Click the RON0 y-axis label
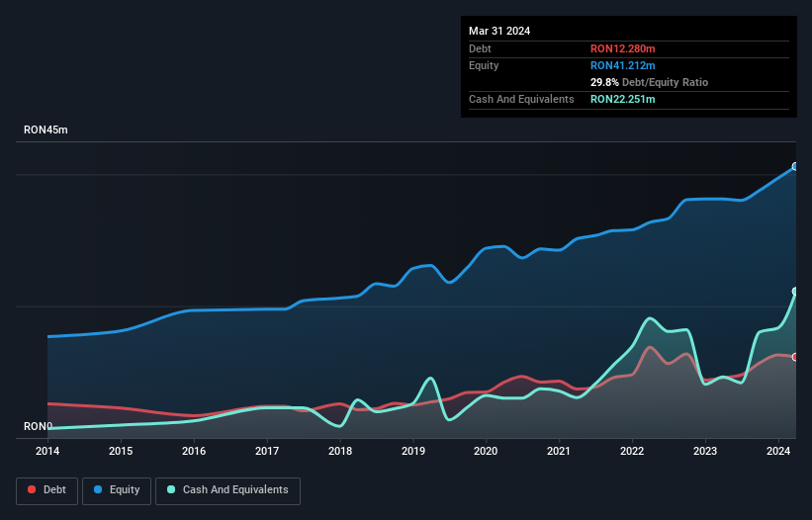 (38, 426)
